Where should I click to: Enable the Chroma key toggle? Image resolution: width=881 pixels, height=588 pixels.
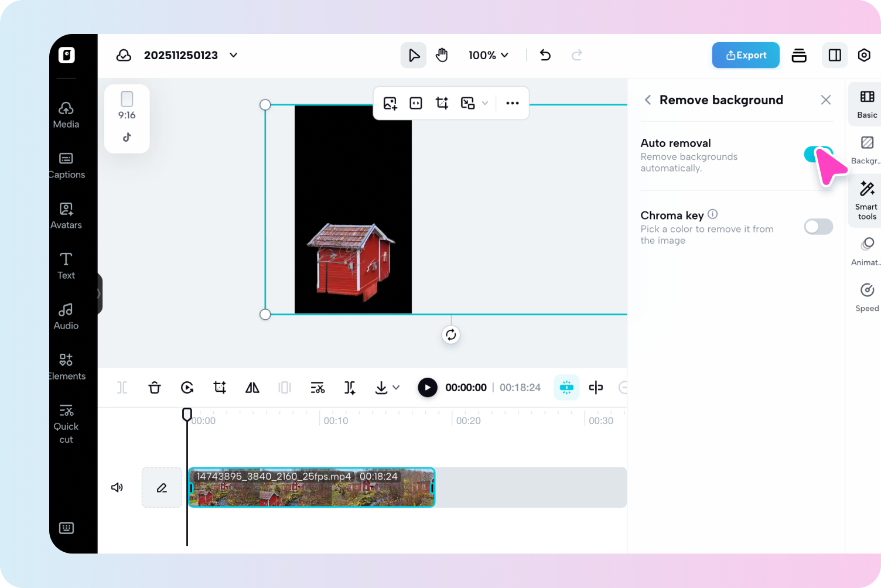(818, 227)
